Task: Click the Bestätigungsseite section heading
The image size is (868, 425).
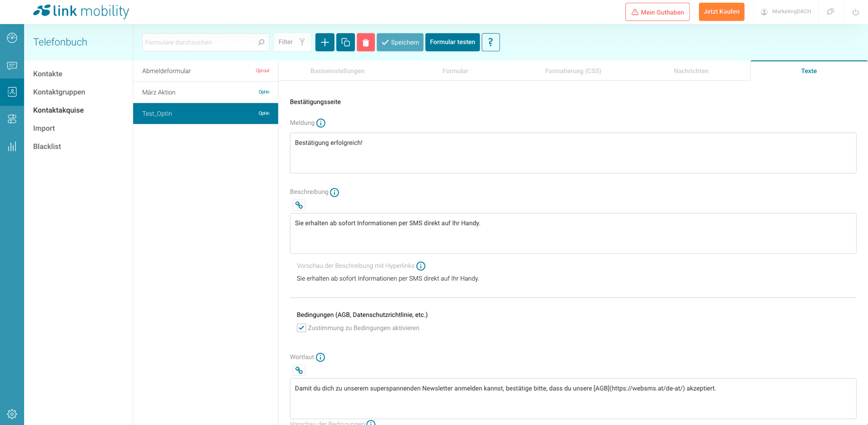Action: point(315,102)
